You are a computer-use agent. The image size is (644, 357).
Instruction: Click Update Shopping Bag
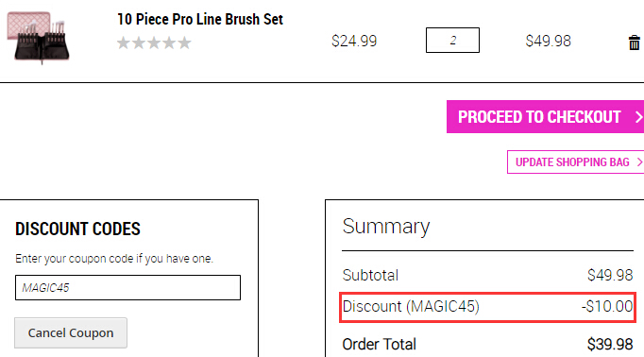[x=575, y=161]
